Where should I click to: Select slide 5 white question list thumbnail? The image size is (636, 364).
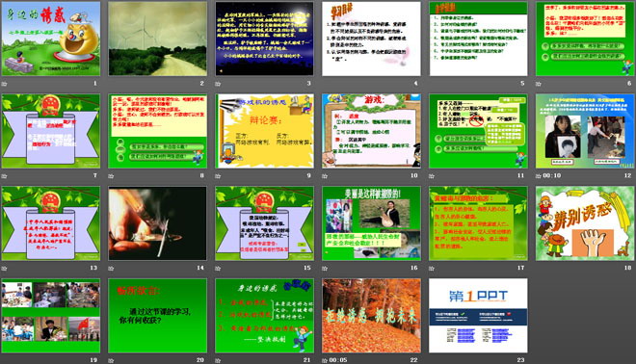(x=478, y=39)
